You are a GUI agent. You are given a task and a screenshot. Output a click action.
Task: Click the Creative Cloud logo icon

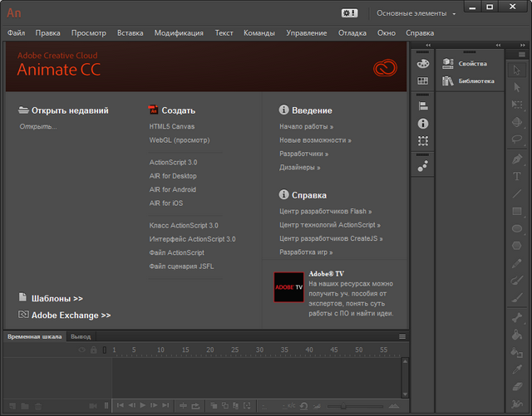coord(383,68)
